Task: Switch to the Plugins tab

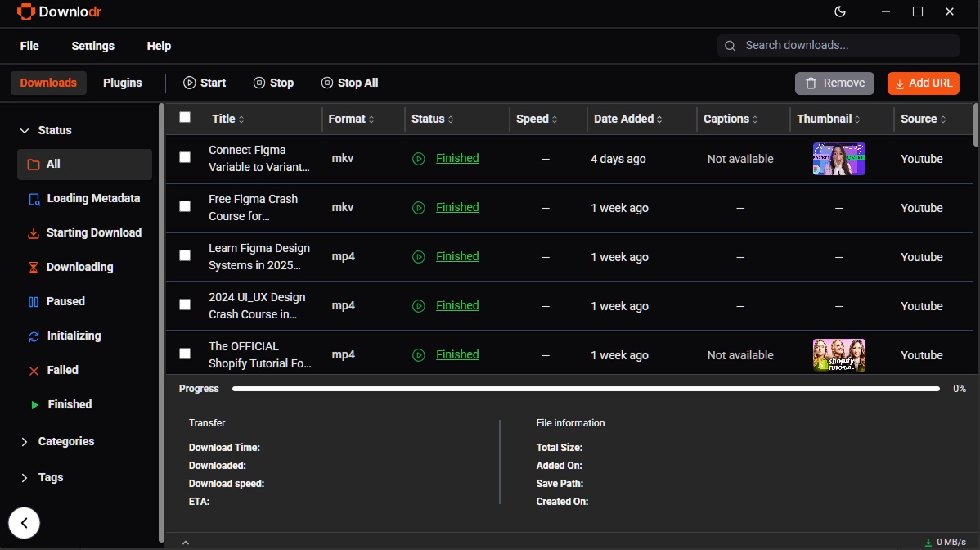Action: click(123, 83)
